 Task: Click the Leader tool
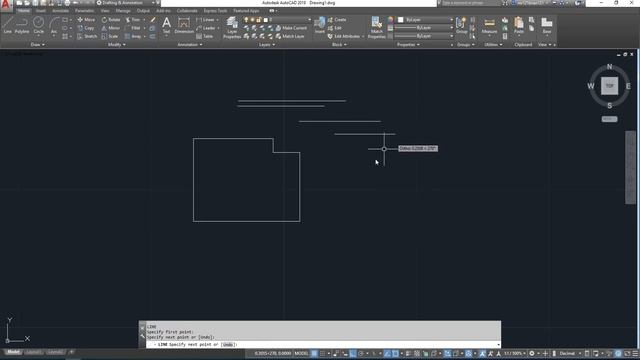point(205,28)
